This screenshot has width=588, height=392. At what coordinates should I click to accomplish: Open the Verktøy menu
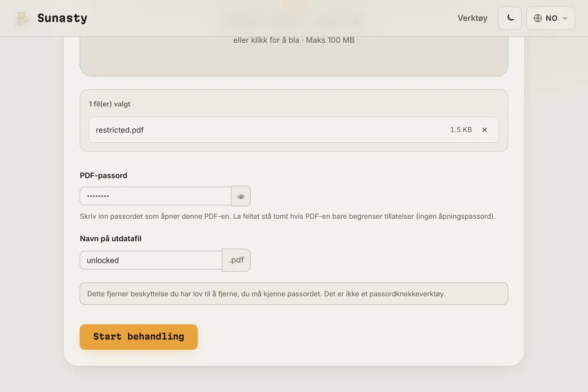tap(472, 18)
